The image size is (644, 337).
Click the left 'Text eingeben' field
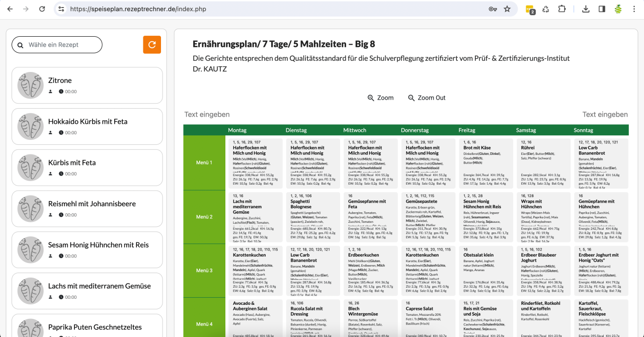[207, 115]
